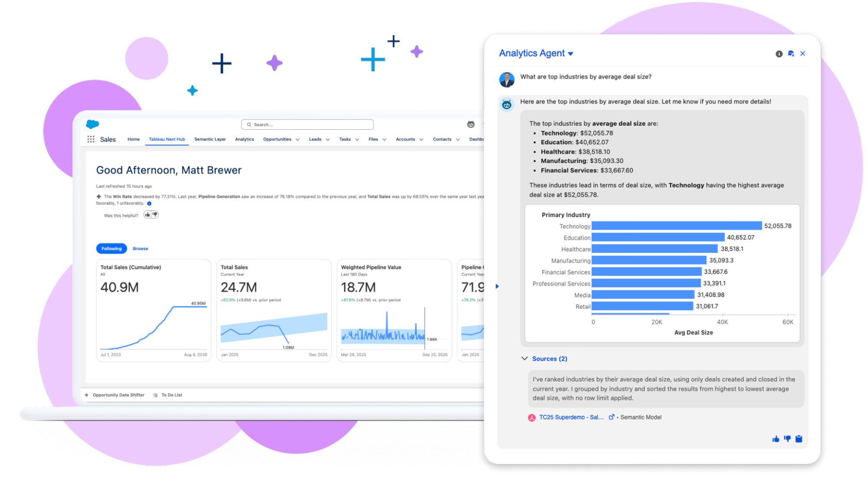Click the agent bot avatar in chat
The image size is (868, 488).
coord(507,105)
